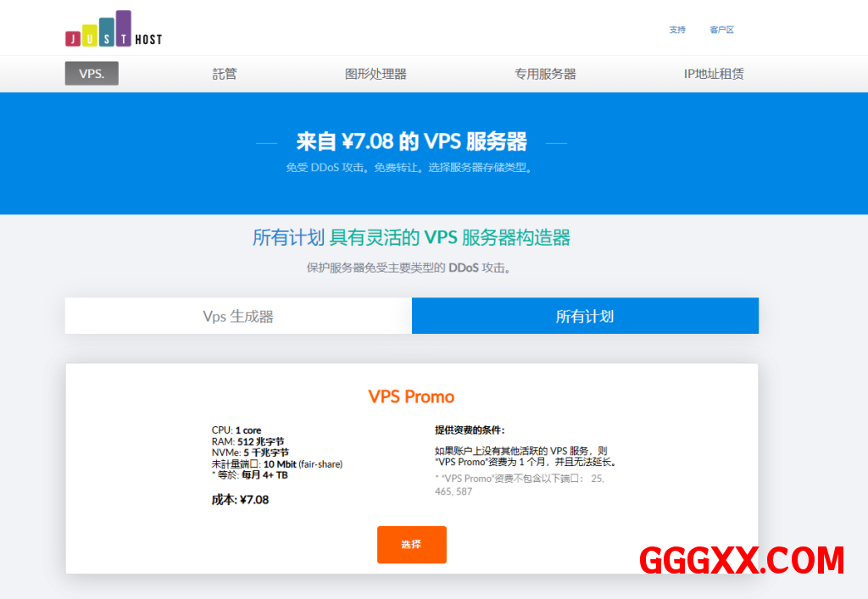Open IP地址租赁 navigation item
Image resolution: width=868 pixels, height=599 pixels.
click(x=714, y=74)
